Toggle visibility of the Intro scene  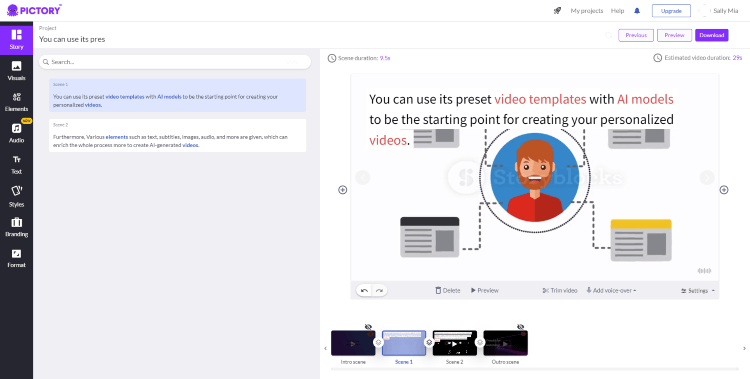368,327
